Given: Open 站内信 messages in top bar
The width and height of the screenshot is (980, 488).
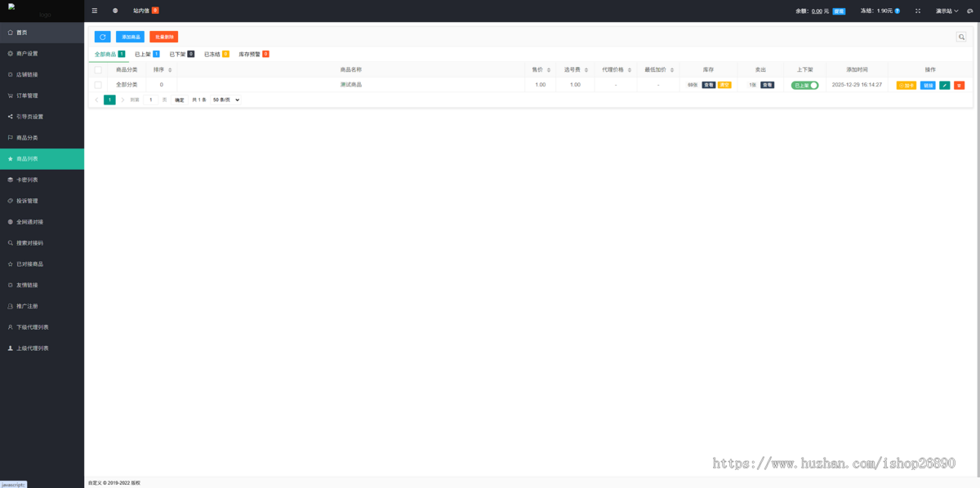Looking at the screenshot, I should tap(145, 11).
